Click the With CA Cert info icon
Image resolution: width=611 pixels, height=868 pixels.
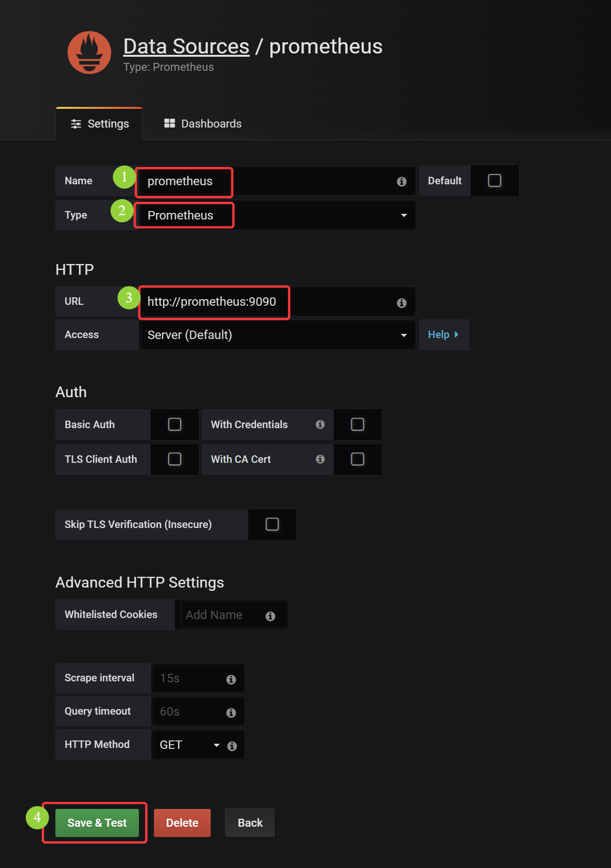320,459
